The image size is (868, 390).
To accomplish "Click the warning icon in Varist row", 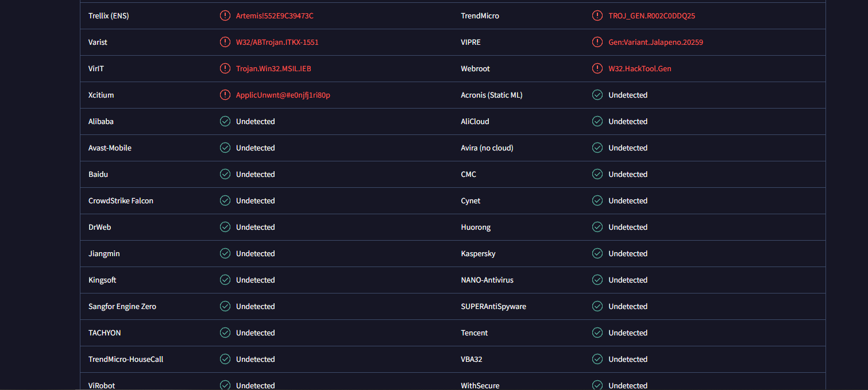I will [225, 42].
